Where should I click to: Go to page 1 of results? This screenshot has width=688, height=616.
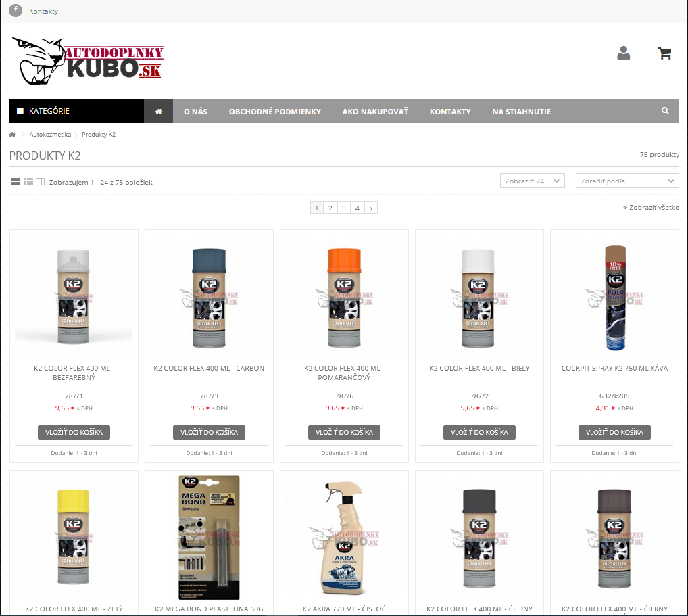tap(317, 208)
